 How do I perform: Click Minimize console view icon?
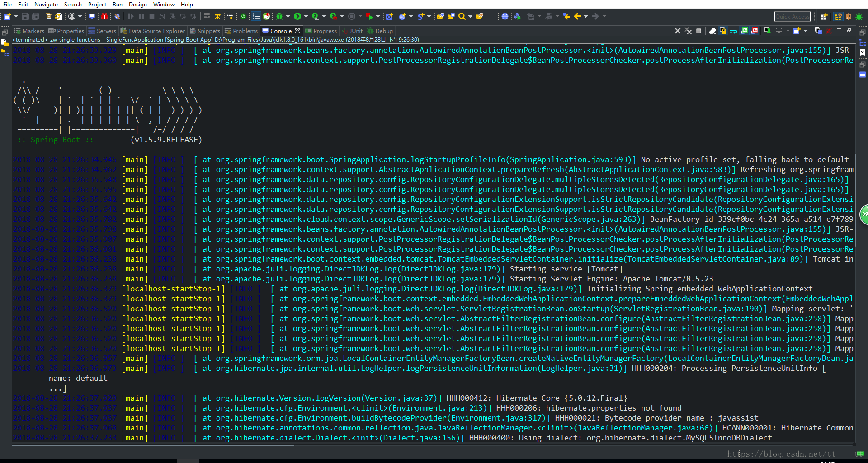click(x=839, y=30)
